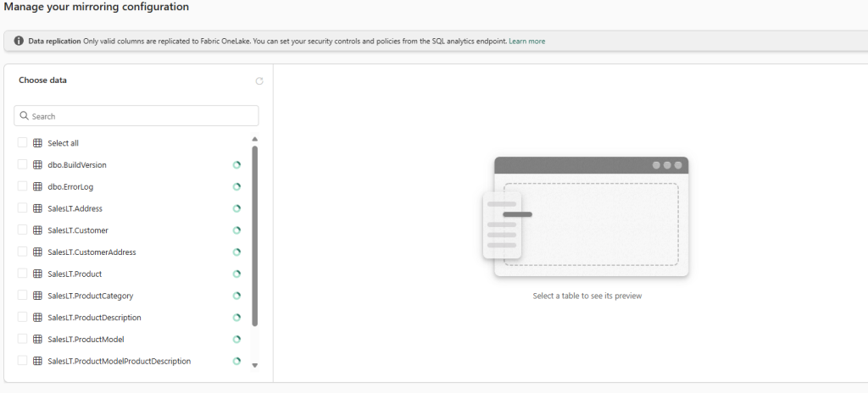868x393 pixels.
Task: Click the scrollbar down arrow in table list
Action: pyautogui.click(x=254, y=365)
